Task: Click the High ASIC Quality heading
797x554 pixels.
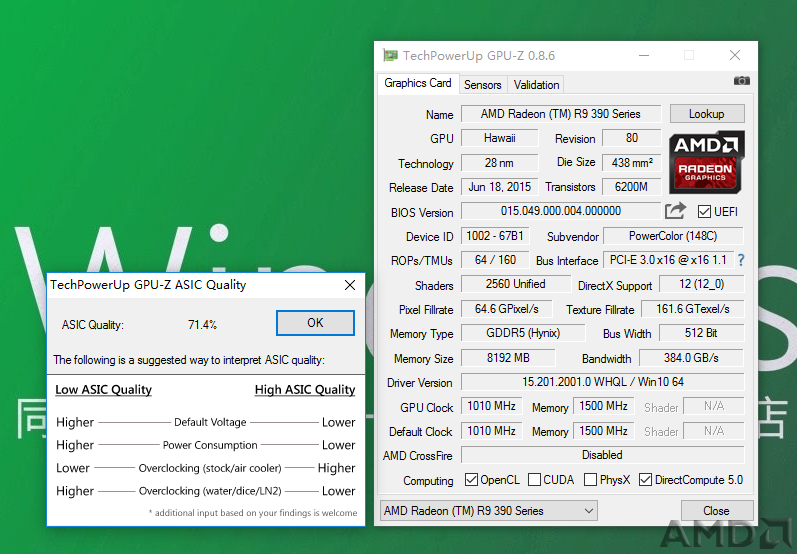Action: point(305,390)
